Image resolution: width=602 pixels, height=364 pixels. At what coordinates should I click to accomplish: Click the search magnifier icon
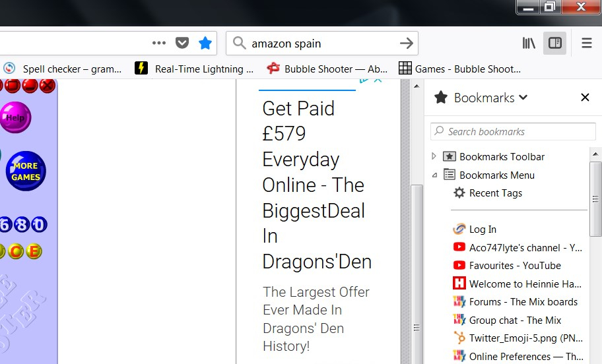[x=239, y=43]
